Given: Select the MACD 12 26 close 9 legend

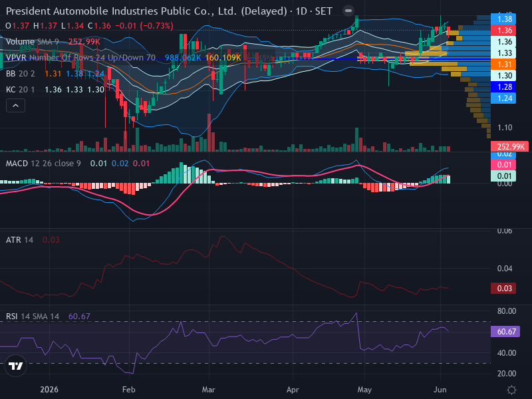Looking at the screenshot, I should (43, 164).
